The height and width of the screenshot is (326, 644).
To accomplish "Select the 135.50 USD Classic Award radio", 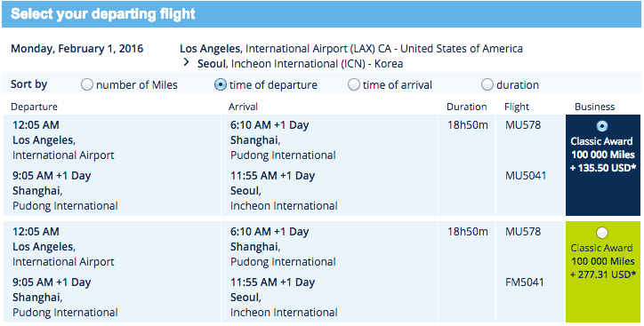I will pyautogui.click(x=602, y=126).
